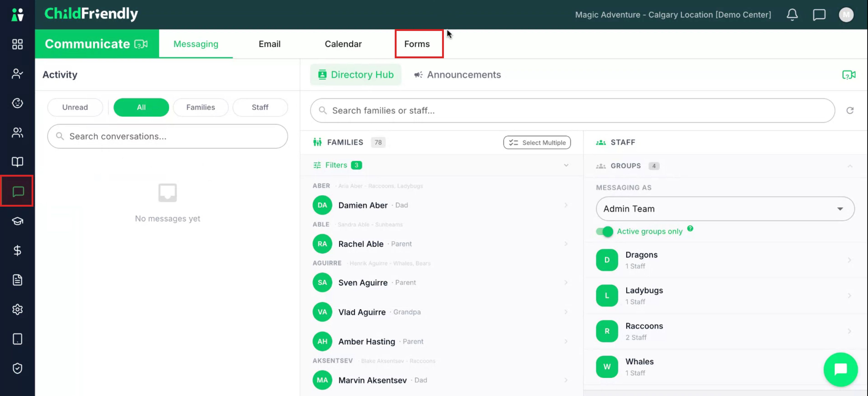Screen dimensions: 868x396
Task: Open the book icon in sidebar
Action: point(18,162)
